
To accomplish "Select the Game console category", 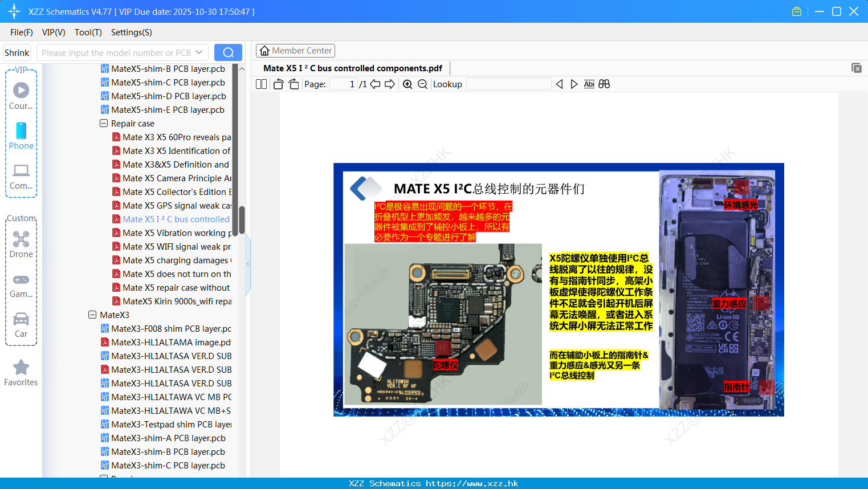I will (21, 286).
